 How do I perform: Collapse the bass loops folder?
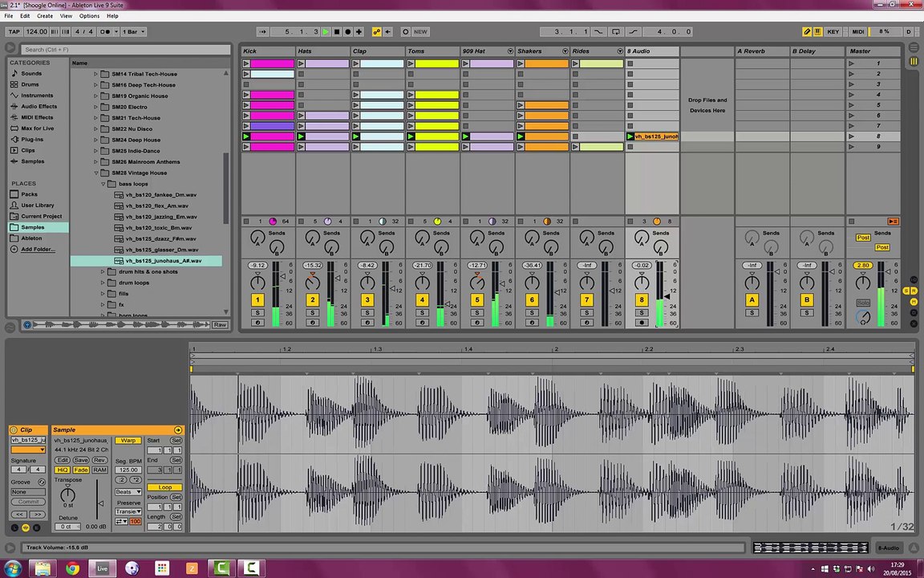coord(103,184)
